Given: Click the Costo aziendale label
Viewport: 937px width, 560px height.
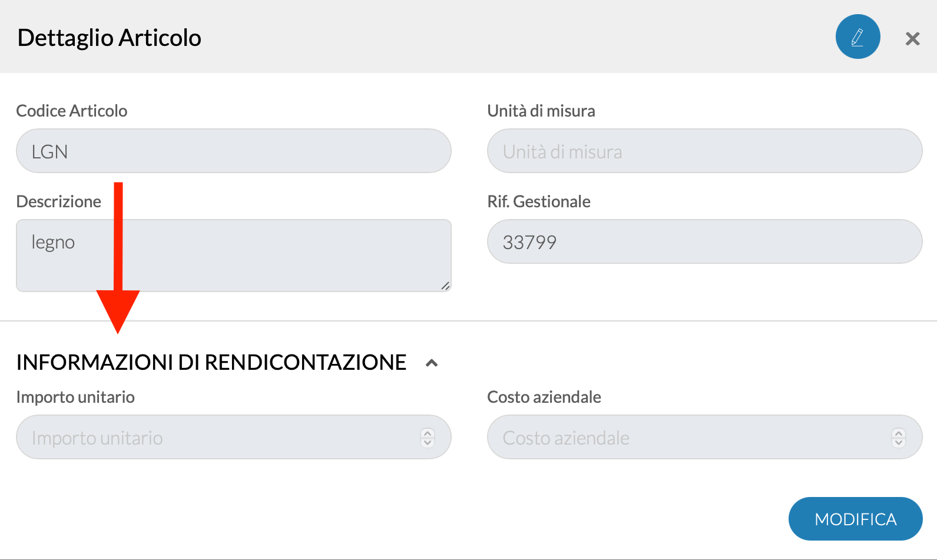Looking at the screenshot, I should 544,397.
